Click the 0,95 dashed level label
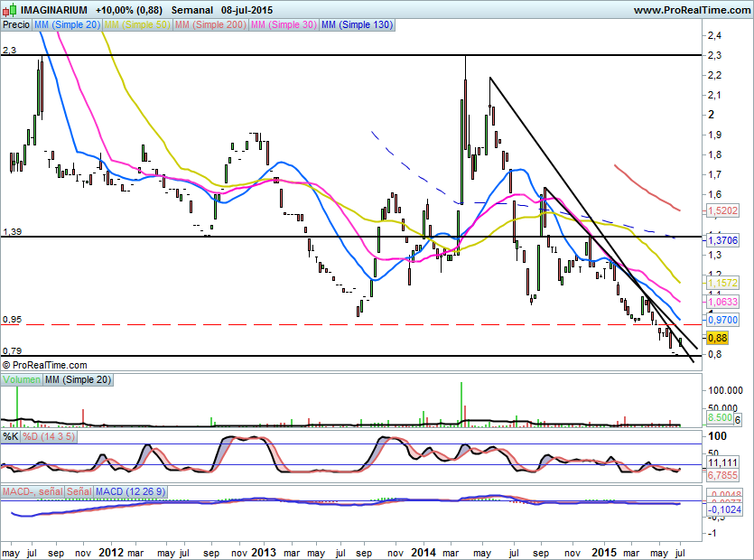The height and width of the screenshot is (560, 754). pos(12,320)
